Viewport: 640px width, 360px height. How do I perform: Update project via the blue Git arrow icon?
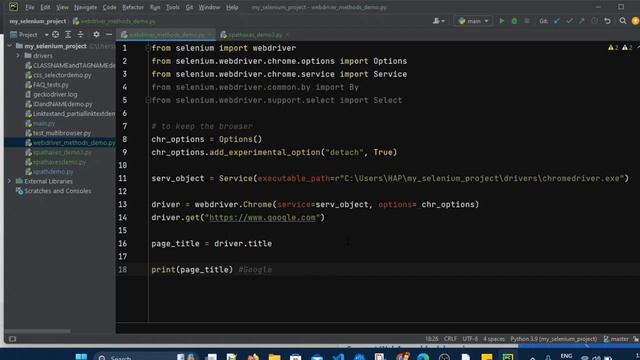coord(557,21)
